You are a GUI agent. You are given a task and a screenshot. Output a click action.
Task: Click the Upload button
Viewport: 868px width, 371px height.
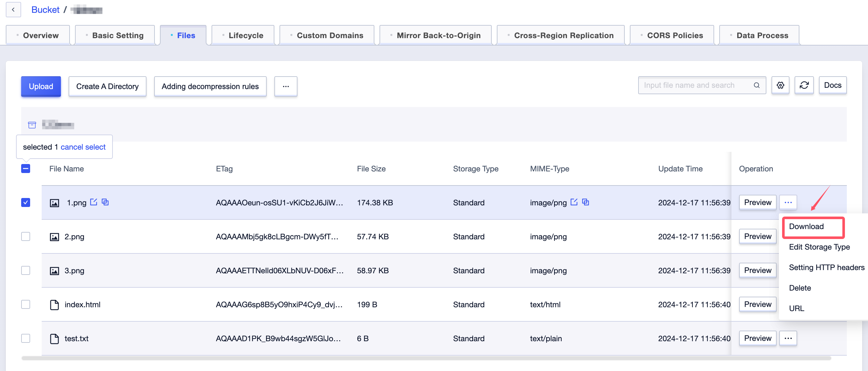(x=41, y=86)
